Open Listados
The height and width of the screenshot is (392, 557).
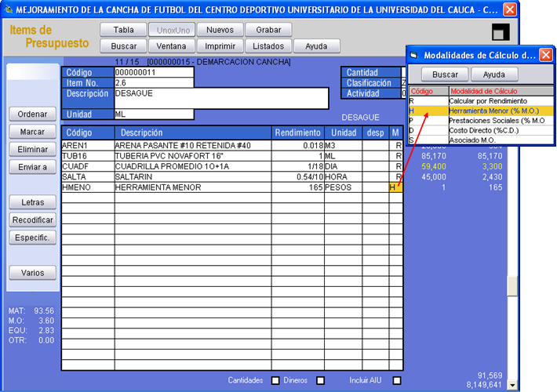coord(268,46)
